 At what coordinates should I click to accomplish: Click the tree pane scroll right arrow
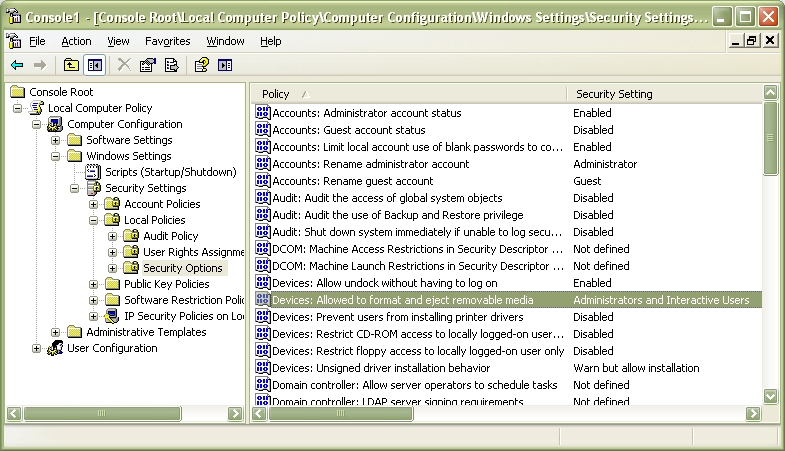click(235, 413)
